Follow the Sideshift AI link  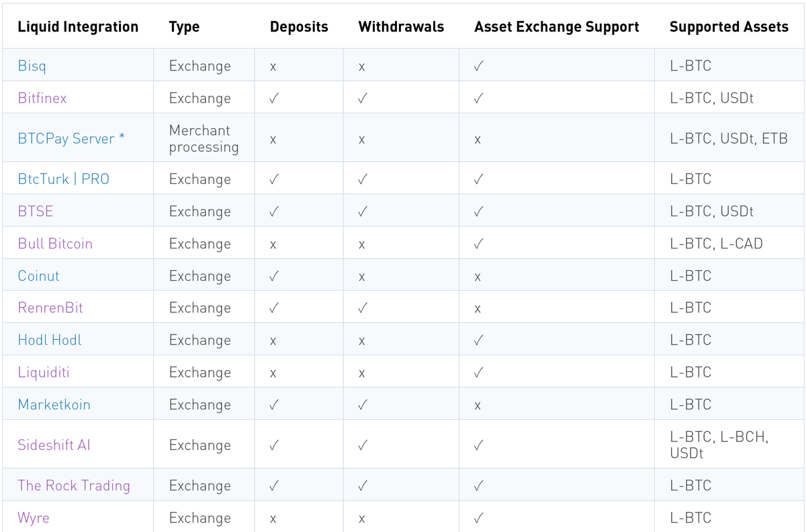click(x=54, y=445)
